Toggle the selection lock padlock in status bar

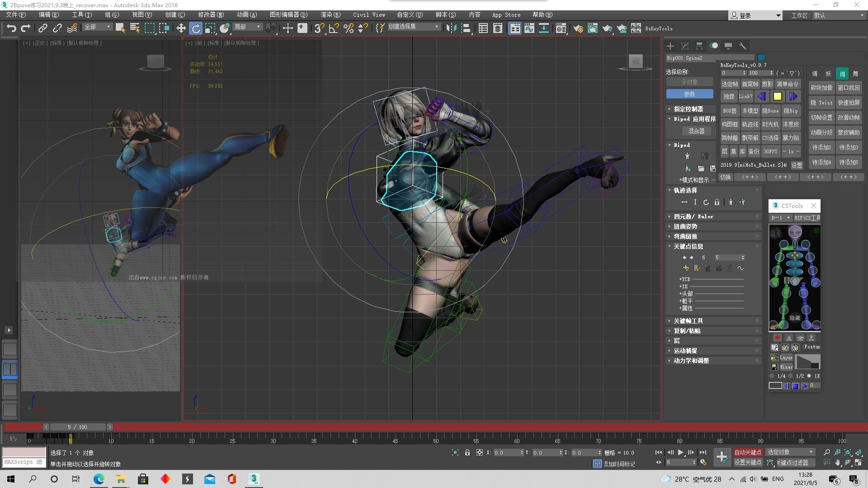tap(467, 452)
